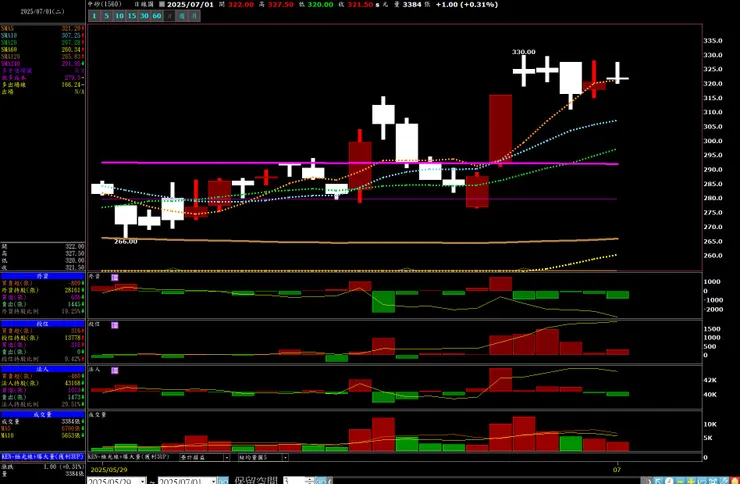Click yellow plus zoom-in icon
The width and height of the screenshot is (740, 484).
(x=691, y=481)
